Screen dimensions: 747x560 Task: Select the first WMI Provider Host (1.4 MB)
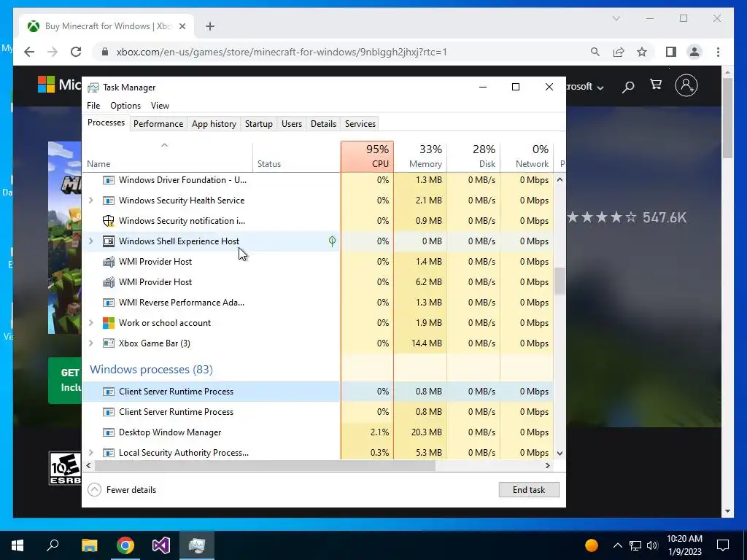tap(318, 262)
